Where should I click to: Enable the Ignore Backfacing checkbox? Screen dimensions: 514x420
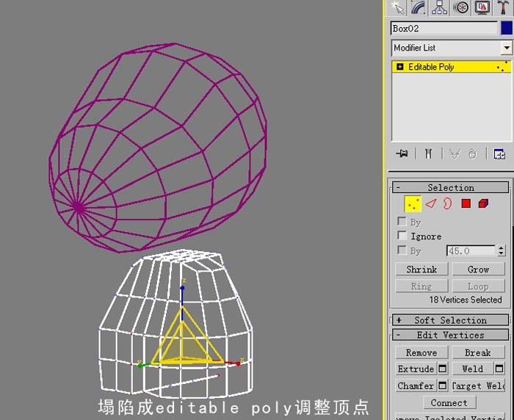[402, 236]
